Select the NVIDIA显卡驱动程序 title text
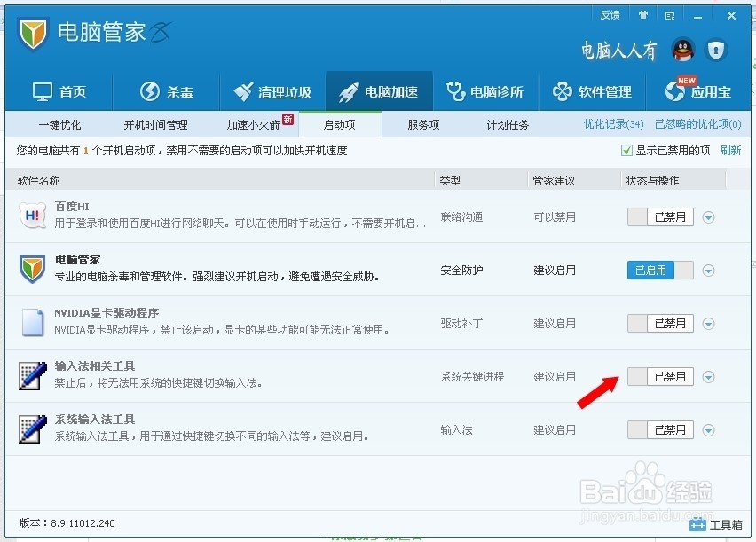 106,313
